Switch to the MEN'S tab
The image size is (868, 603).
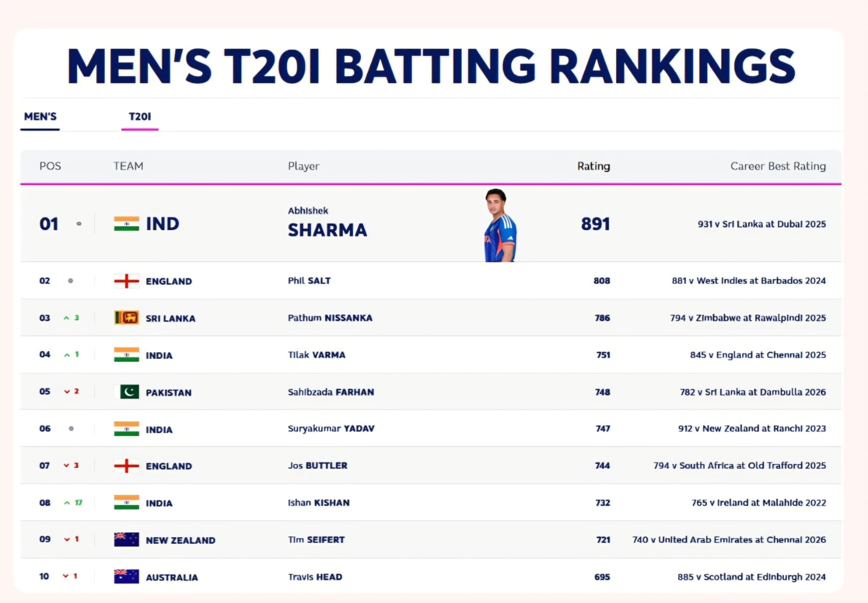point(40,117)
